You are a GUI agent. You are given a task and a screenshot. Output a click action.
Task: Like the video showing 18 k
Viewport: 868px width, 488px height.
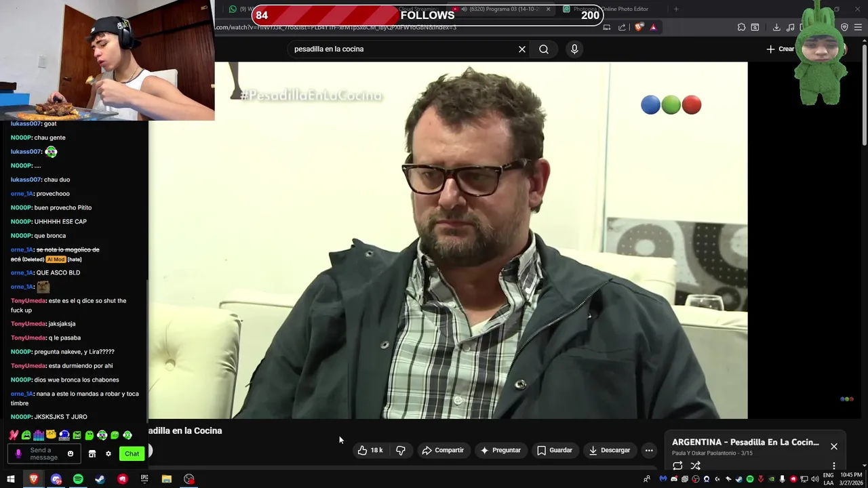[x=370, y=450]
